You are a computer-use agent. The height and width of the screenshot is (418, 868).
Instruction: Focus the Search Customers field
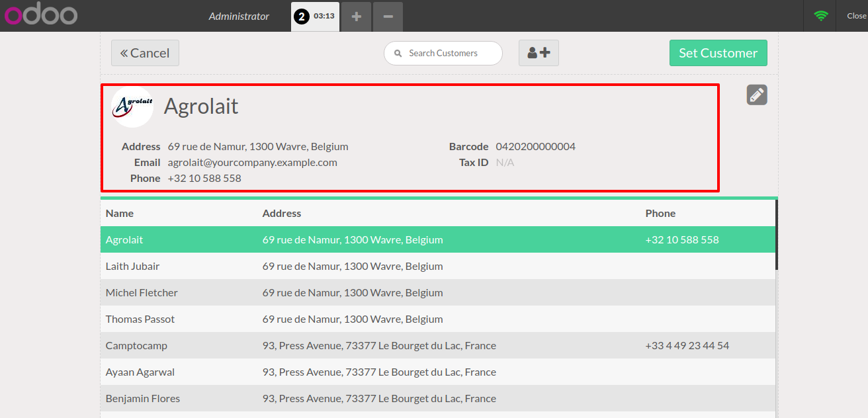tap(443, 53)
